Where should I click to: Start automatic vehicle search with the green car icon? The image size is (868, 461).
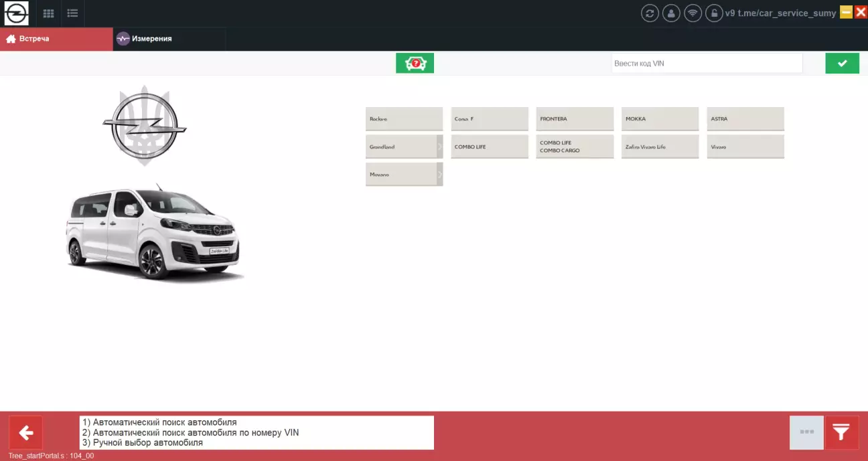[x=415, y=63]
